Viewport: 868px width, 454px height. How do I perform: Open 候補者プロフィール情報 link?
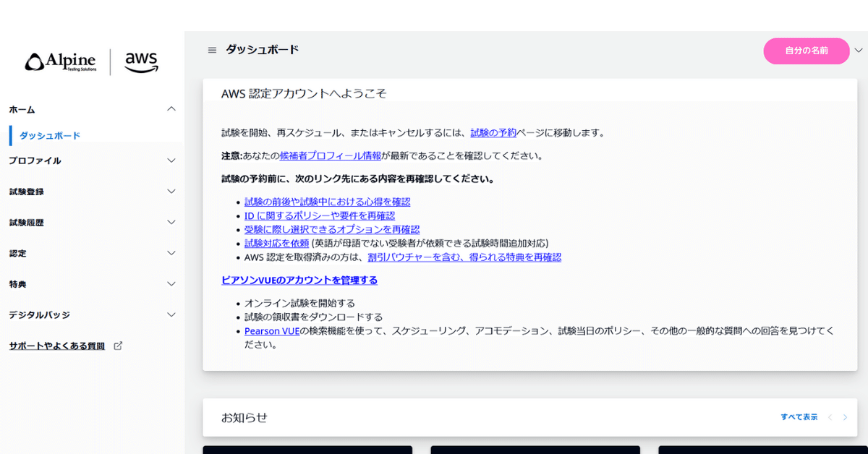coord(331,155)
